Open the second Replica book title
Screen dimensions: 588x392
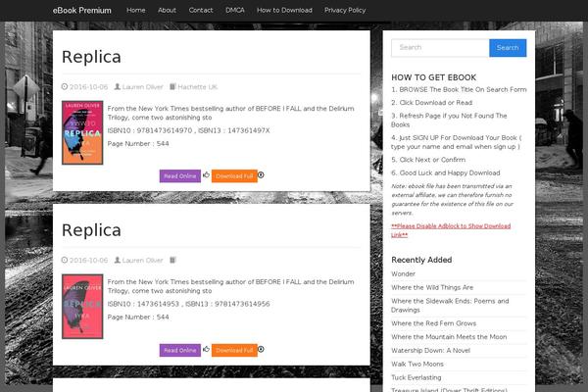[x=91, y=230]
